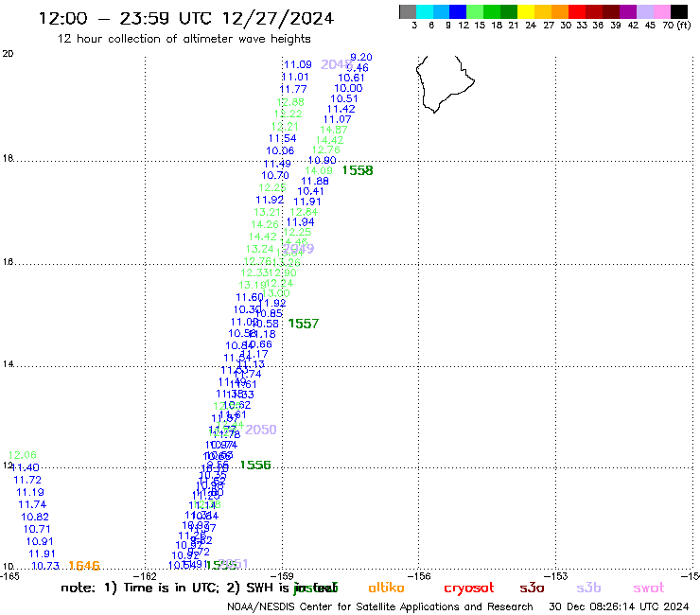Click the green wave height value 14.09
Image resolution: width=700 pixels, height=615 pixels.
click(x=318, y=170)
